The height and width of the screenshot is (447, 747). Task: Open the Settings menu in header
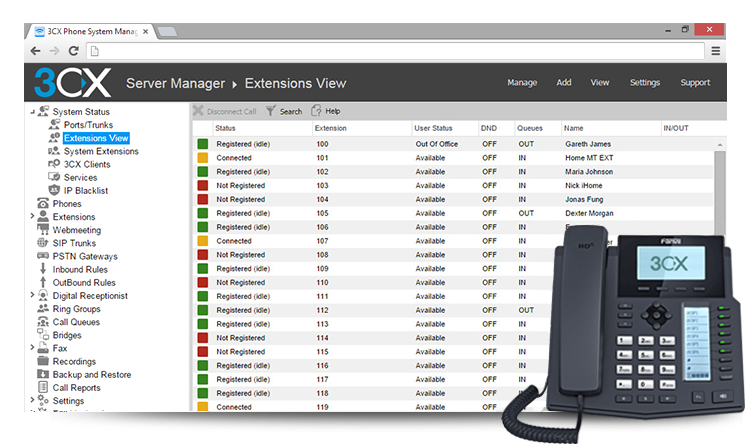645,82
